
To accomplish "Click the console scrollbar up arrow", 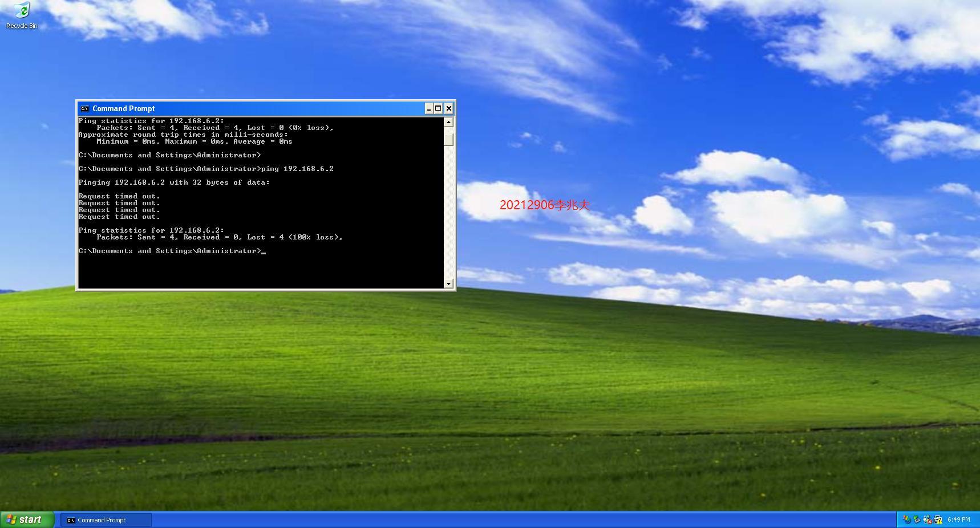I will [x=449, y=122].
